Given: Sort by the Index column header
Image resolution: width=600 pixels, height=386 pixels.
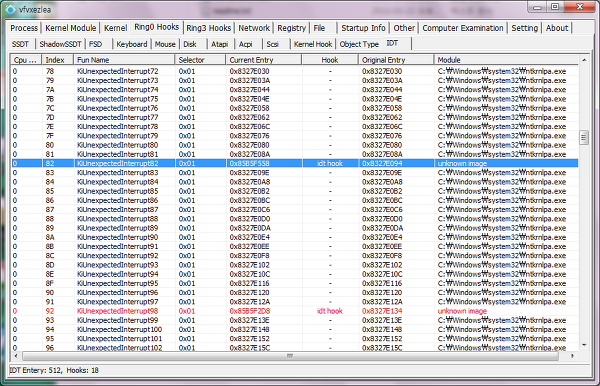Looking at the screenshot, I should point(58,60).
